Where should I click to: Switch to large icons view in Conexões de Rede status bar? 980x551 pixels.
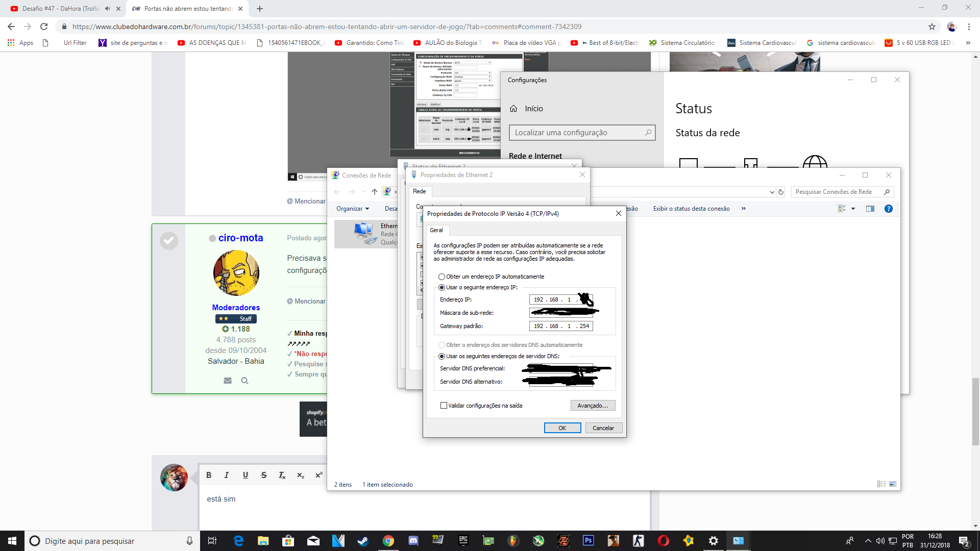click(893, 484)
